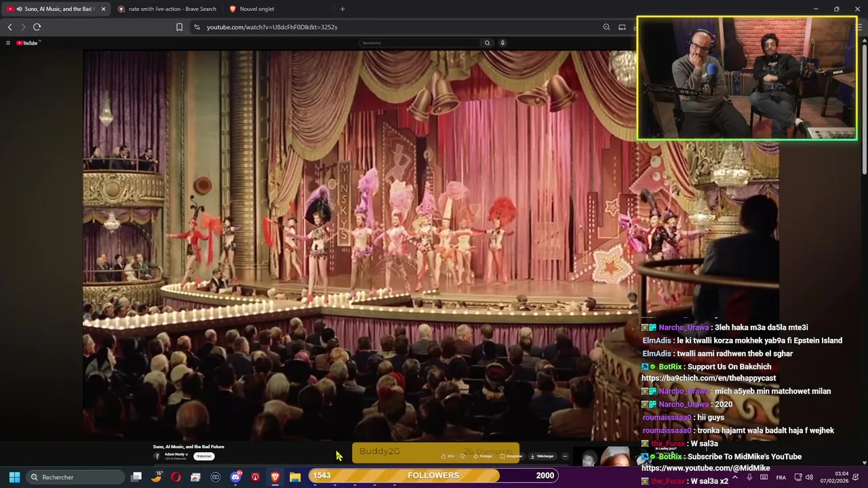Focus the YouTube Rechercher search box
868x488 pixels.
click(420, 43)
